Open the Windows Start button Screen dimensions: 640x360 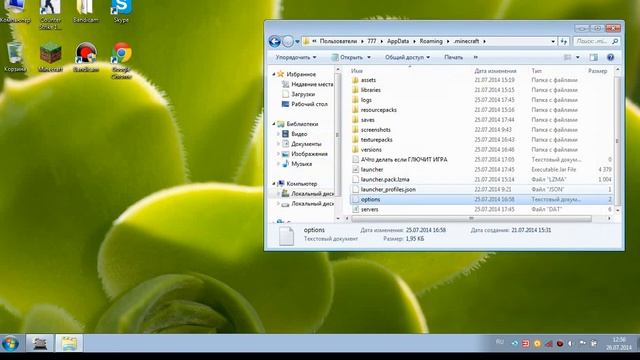point(10,343)
